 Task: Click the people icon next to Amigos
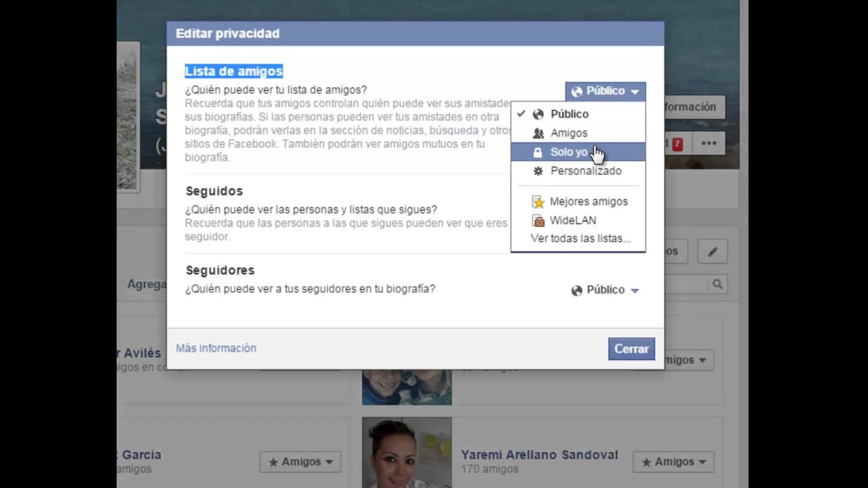click(x=538, y=134)
